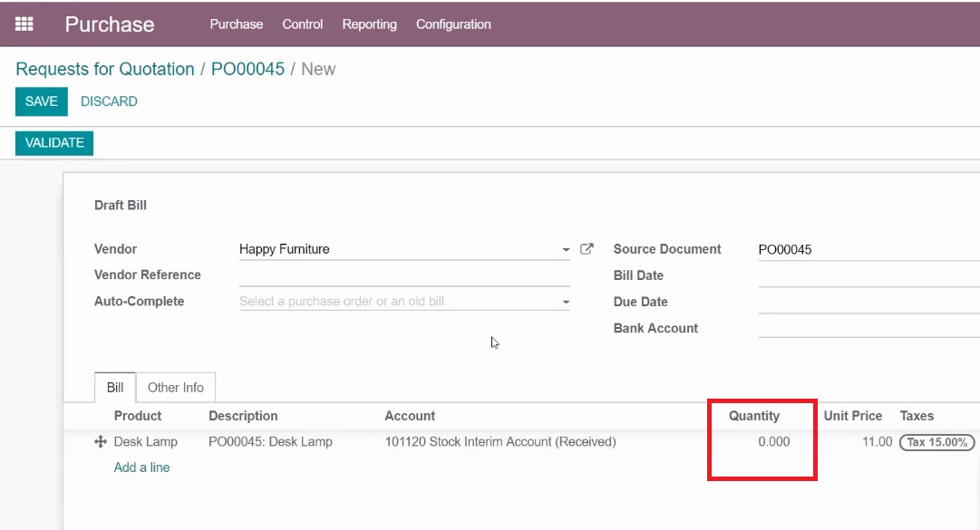Image resolution: width=980 pixels, height=530 pixels.
Task: Click the VALIDATE button
Action: (x=54, y=143)
